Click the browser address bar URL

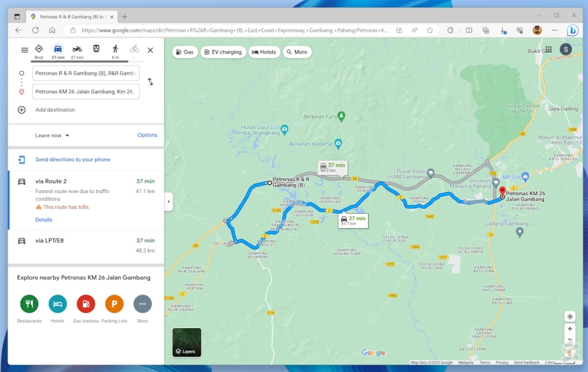235,31
